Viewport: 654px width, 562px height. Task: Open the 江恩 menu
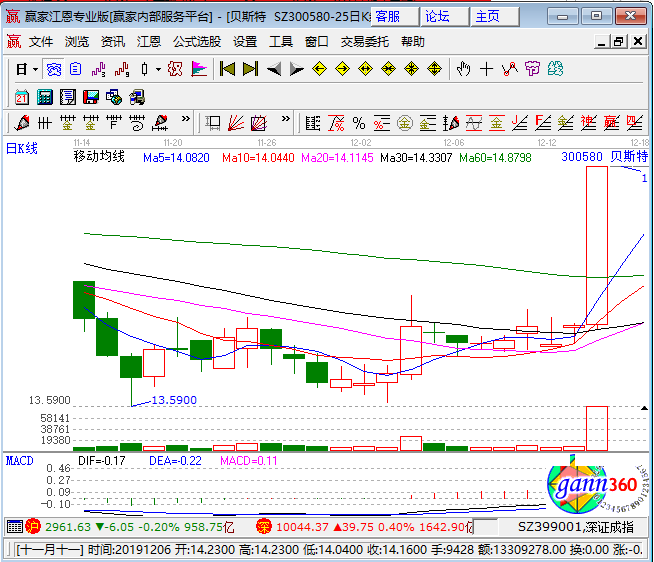[148, 42]
